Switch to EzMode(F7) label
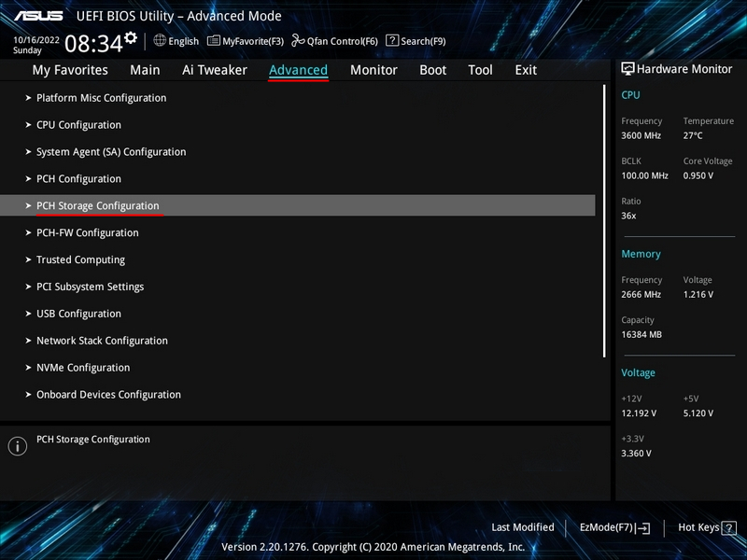Screen dimensions: 747x560 (606, 527)
